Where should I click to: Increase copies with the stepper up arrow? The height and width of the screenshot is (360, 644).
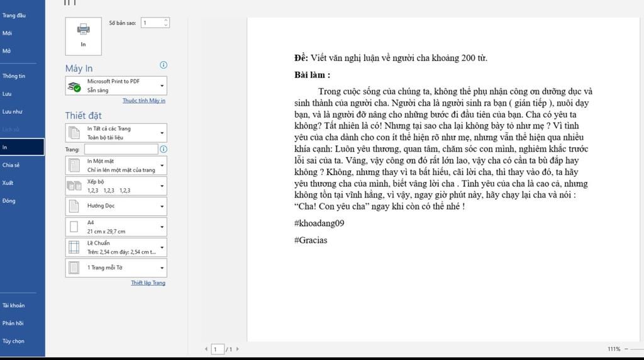[165, 20]
